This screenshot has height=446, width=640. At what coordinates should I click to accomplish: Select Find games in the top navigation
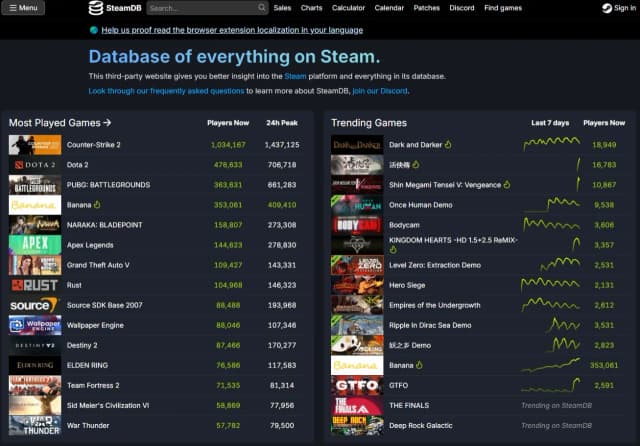coord(503,8)
